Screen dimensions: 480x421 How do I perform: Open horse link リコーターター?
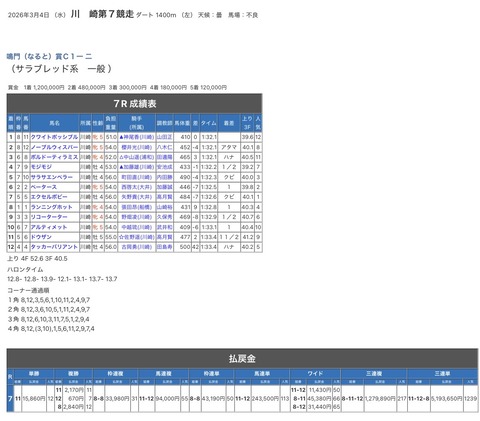tap(49, 217)
